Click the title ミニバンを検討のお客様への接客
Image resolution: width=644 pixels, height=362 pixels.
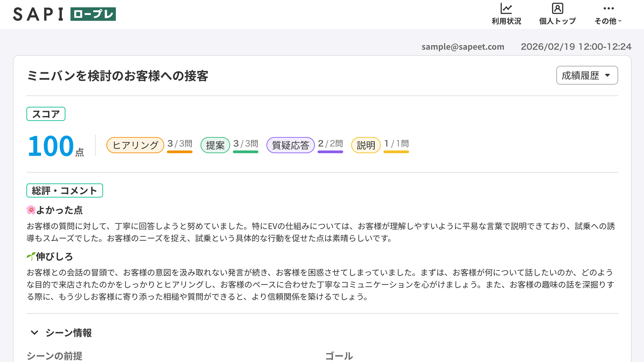click(x=118, y=76)
